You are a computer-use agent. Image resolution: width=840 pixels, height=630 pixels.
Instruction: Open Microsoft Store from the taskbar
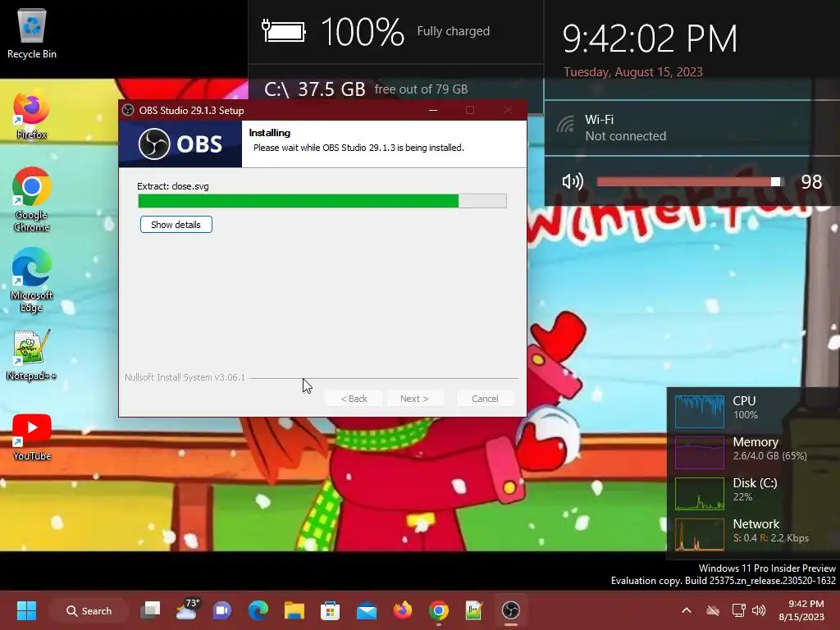[330, 610]
